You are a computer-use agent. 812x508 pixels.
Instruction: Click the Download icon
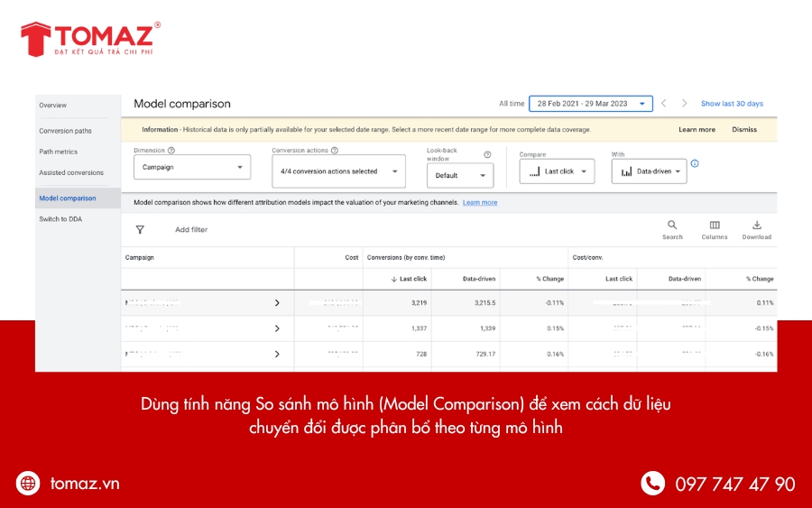click(x=757, y=226)
